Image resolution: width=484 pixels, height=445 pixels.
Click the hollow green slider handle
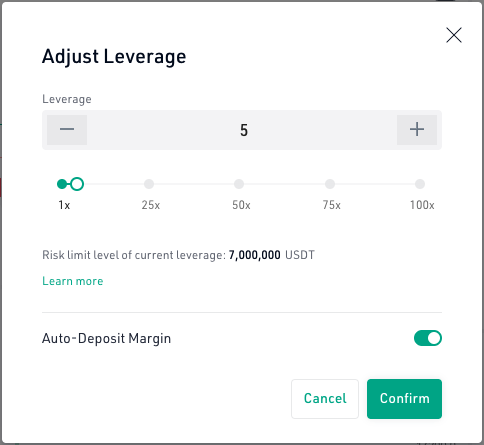(77, 184)
